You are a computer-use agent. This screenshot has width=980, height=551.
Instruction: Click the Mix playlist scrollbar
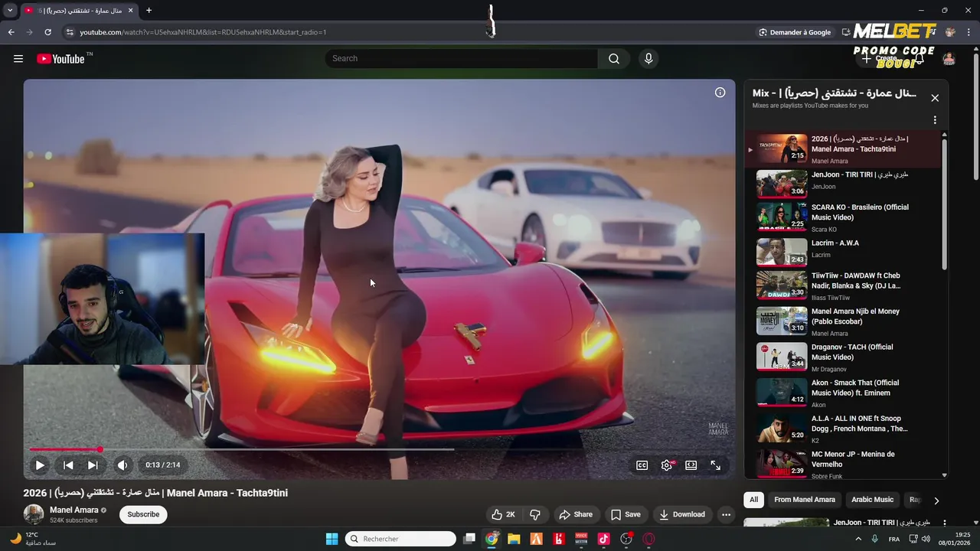click(945, 204)
